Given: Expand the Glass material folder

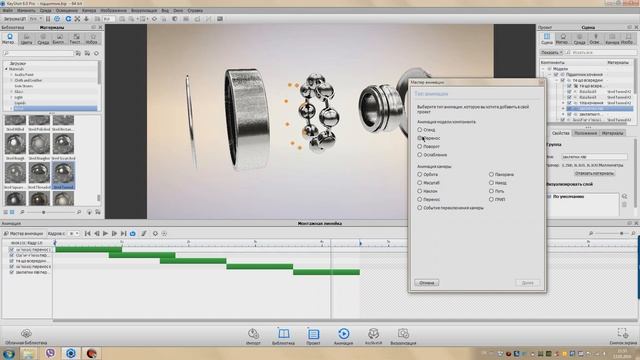Looking at the screenshot, I should click(x=11, y=91).
